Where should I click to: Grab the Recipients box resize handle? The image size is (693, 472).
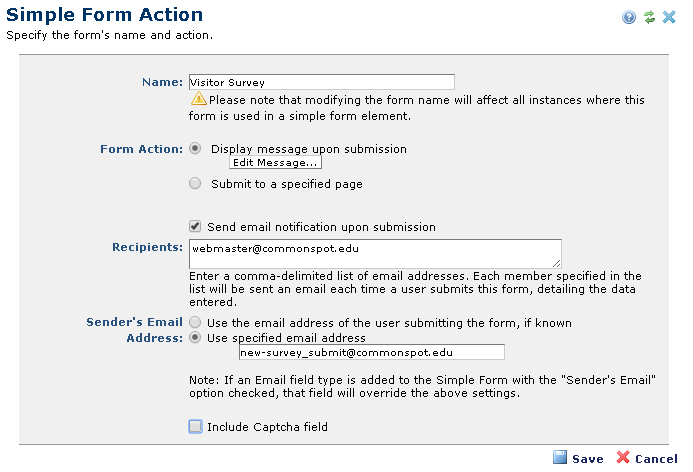(x=556, y=262)
